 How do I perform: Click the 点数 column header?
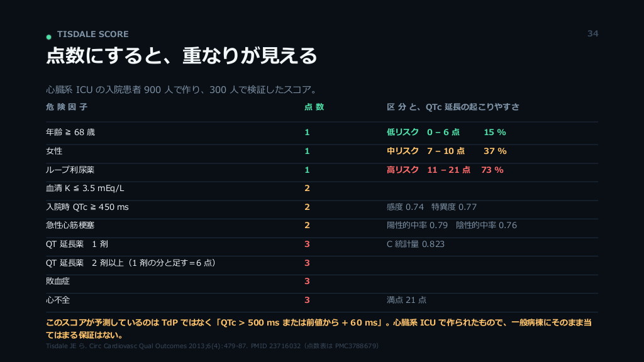[x=314, y=107]
